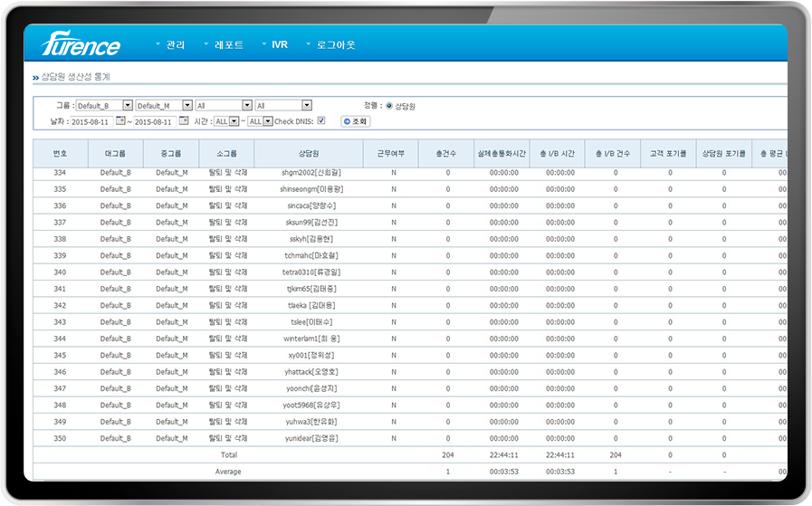The width and height of the screenshot is (812, 506).
Task: Select the tchmahc agent cell
Action: [311, 255]
